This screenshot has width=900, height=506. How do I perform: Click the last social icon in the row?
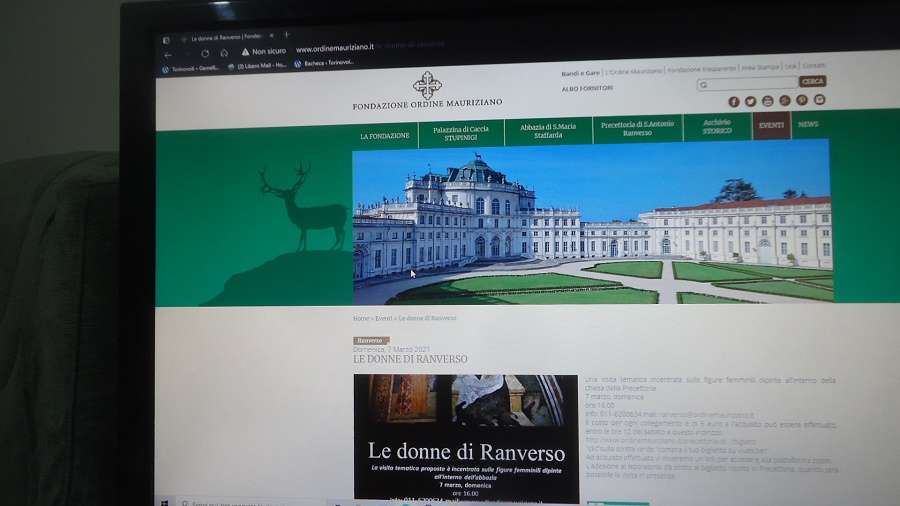(819, 100)
